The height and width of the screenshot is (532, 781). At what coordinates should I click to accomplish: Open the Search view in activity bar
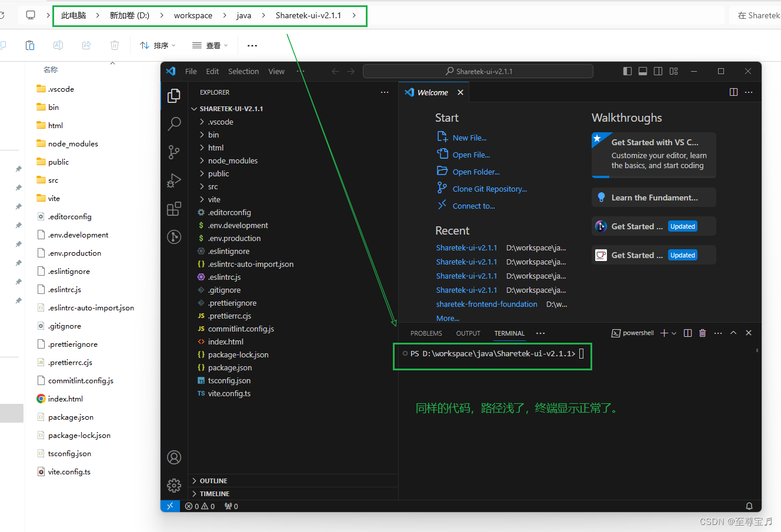click(174, 123)
